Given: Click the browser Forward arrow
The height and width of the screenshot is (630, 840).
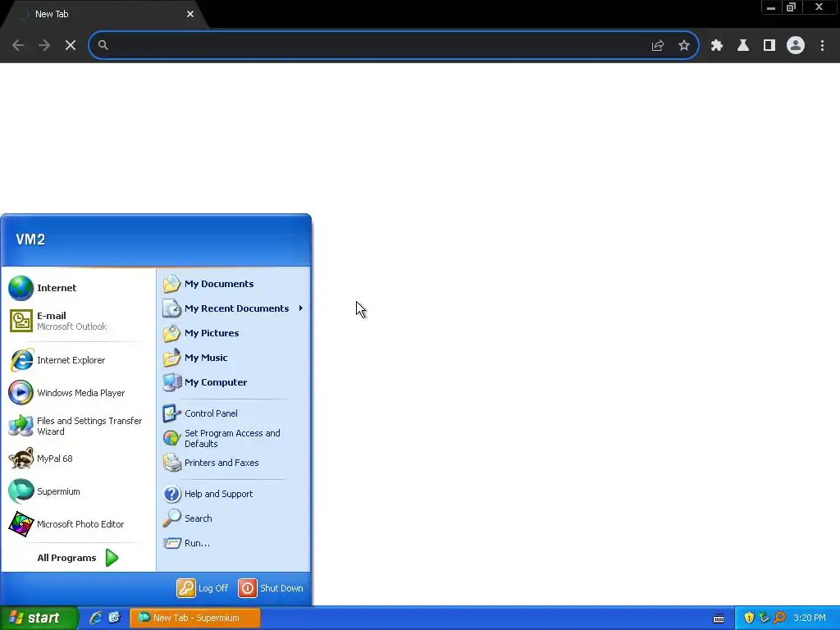Looking at the screenshot, I should pos(44,45).
